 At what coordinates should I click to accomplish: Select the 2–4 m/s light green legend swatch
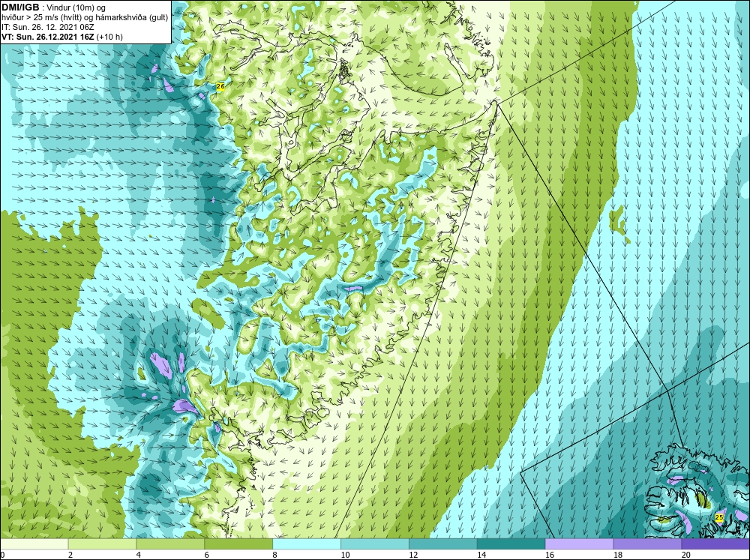tap(102, 544)
